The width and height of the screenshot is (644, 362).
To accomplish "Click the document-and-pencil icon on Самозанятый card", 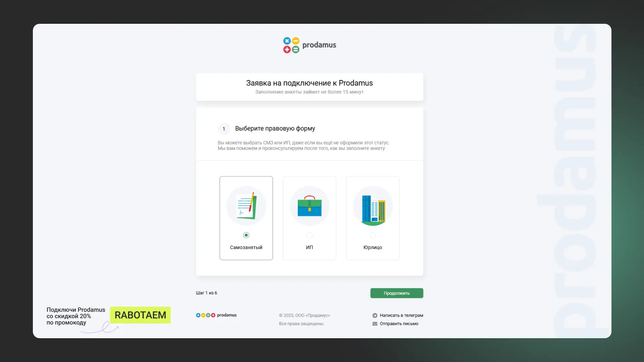I will 246,205.
